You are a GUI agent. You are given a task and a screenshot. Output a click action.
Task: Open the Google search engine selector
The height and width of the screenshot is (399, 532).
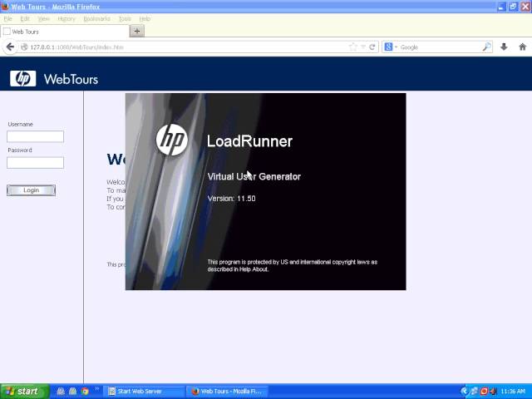[390, 47]
